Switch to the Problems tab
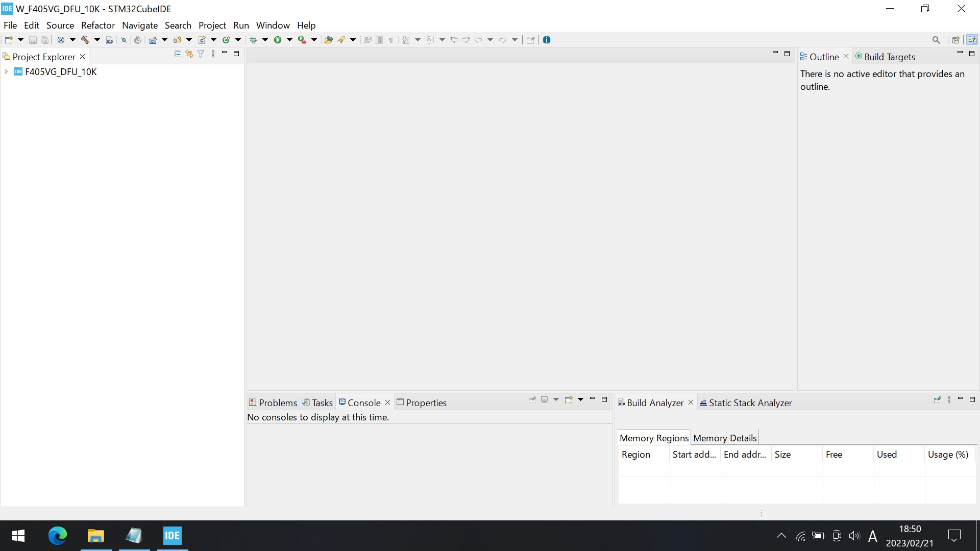The image size is (980, 551). click(273, 403)
